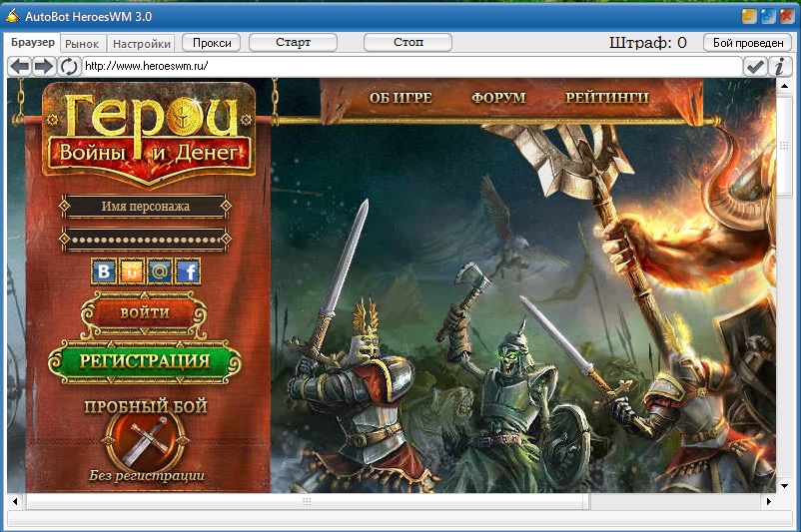Log in via VKontakte icon
Image resolution: width=801 pixels, height=532 pixels.
[104, 271]
